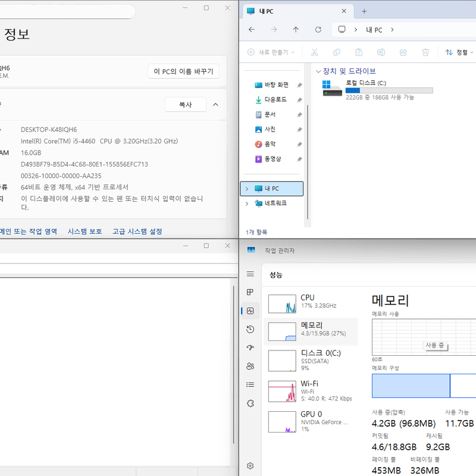Click the Delete trash icon in Explorer

[425, 52]
